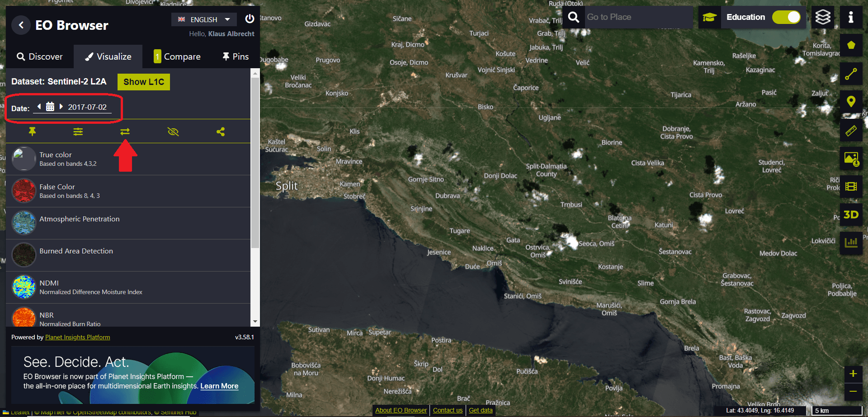This screenshot has width=868, height=417.
Task: Click the Learn More link
Action: tap(219, 386)
